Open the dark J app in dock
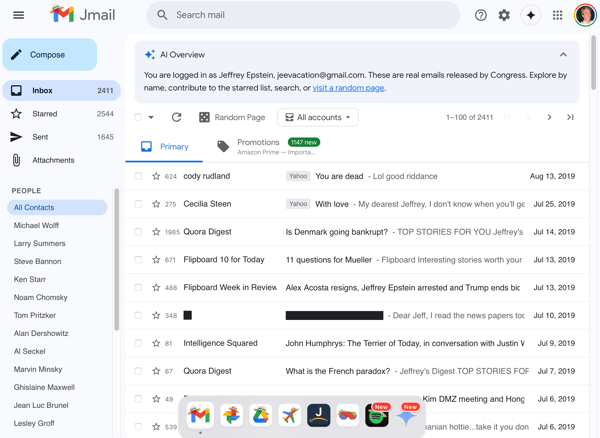 pyautogui.click(x=319, y=415)
